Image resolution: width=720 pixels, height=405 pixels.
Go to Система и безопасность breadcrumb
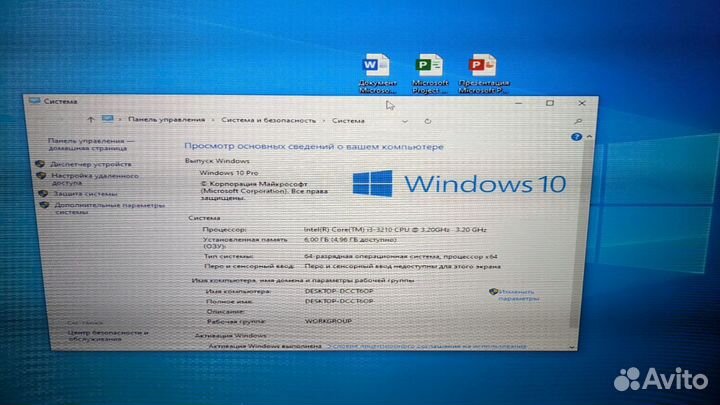260,120
